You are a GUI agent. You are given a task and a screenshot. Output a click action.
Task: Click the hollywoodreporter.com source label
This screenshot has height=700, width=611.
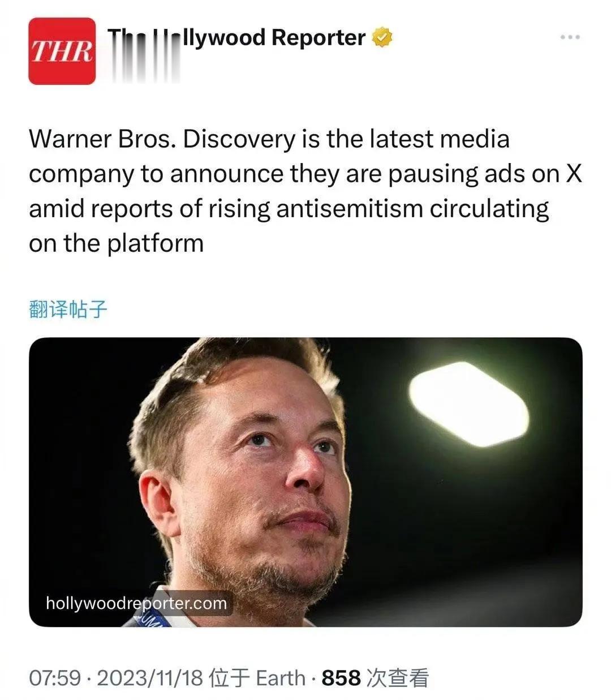click(x=136, y=603)
